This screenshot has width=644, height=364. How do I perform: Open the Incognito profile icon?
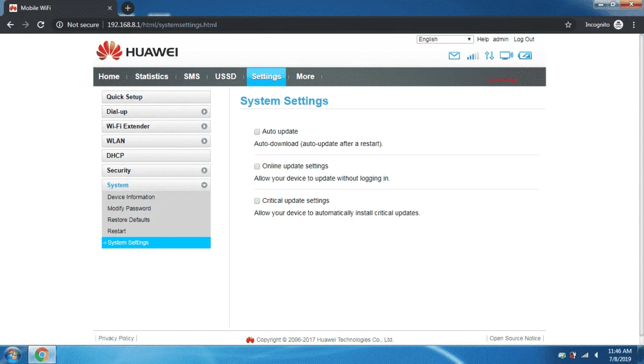618,25
